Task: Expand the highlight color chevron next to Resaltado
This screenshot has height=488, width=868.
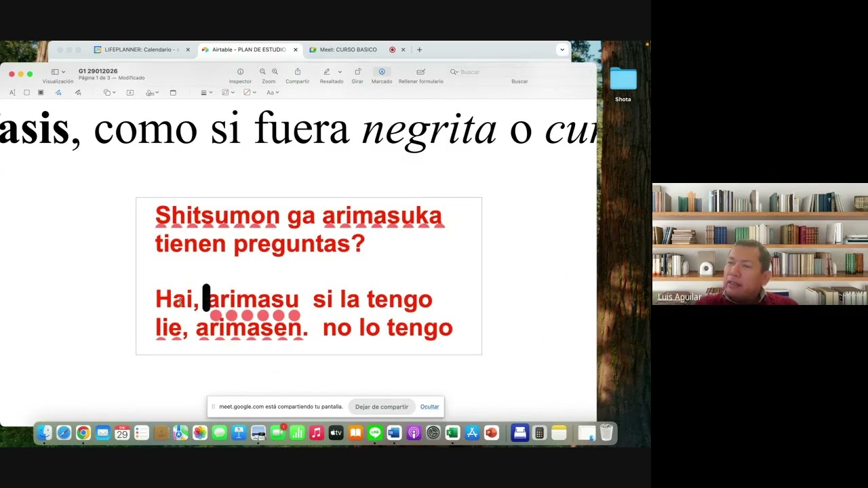Action: [x=340, y=72]
